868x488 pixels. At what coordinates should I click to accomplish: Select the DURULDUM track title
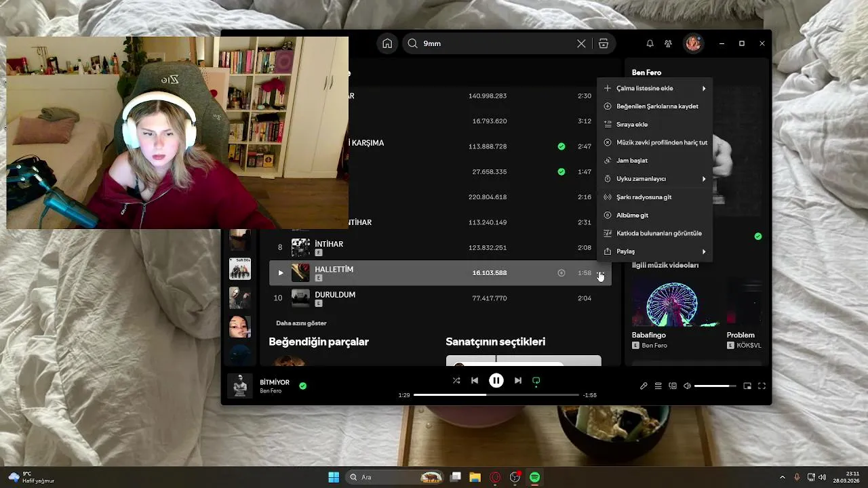click(335, 295)
